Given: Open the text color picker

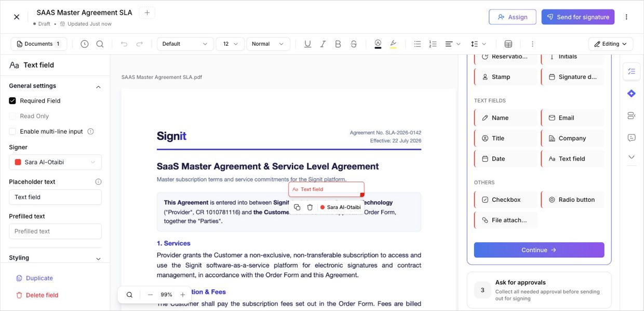Looking at the screenshot, I should (x=378, y=44).
